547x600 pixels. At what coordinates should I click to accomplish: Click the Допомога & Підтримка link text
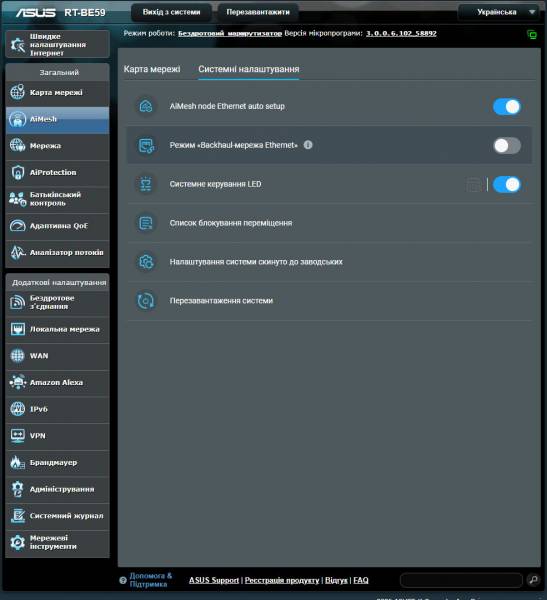pos(150,580)
